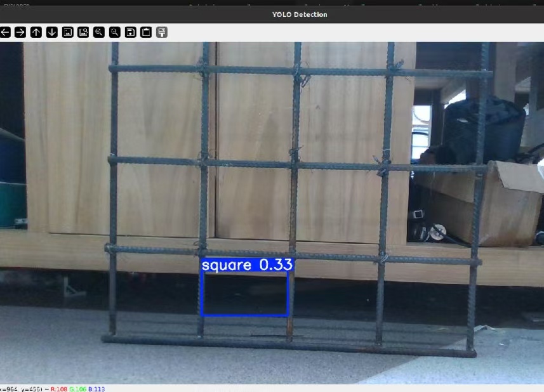Reset zoom to original image size
544x392 pixels.
pos(68,32)
